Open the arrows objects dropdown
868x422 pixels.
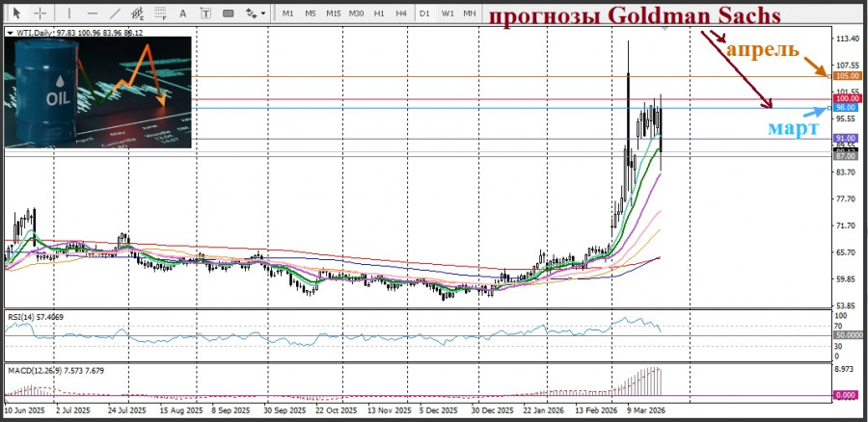(255, 13)
